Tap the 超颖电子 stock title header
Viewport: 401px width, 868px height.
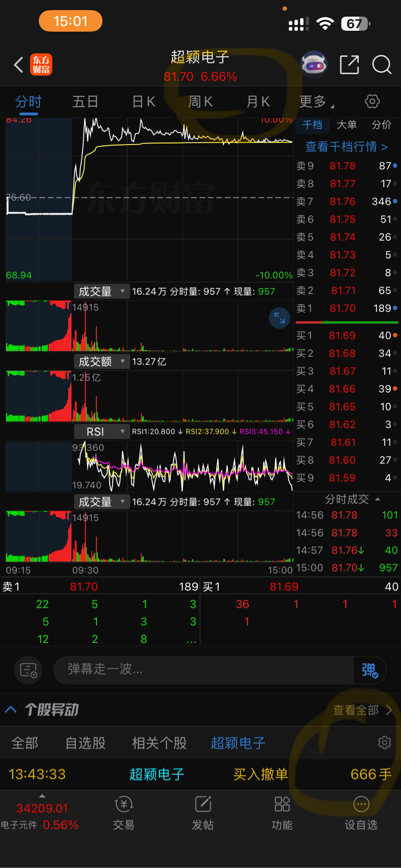pos(200,57)
